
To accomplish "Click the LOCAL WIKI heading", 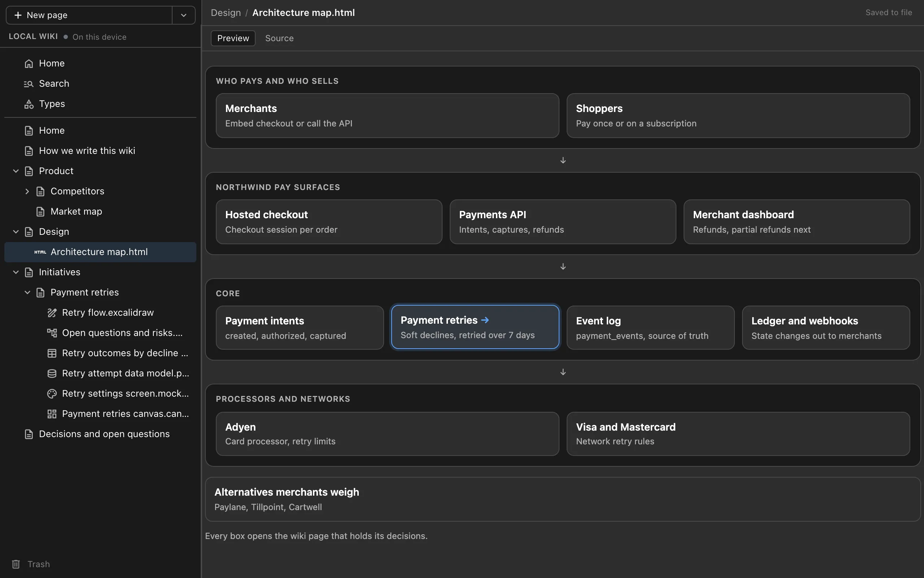I will 33,37.
